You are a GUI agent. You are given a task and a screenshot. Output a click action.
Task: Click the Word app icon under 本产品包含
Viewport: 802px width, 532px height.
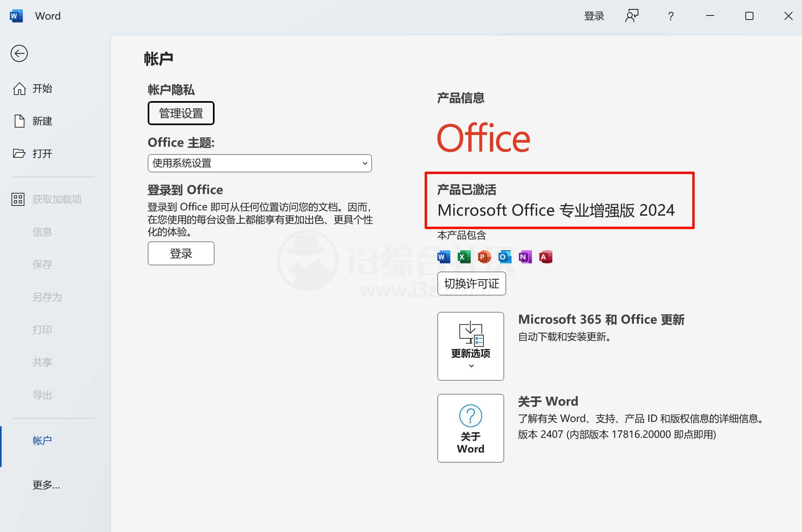point(444,257)
